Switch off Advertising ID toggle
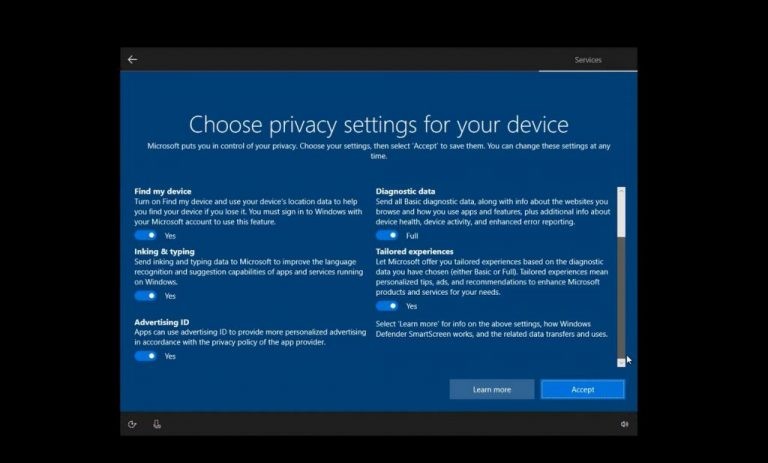 [145, 356]
